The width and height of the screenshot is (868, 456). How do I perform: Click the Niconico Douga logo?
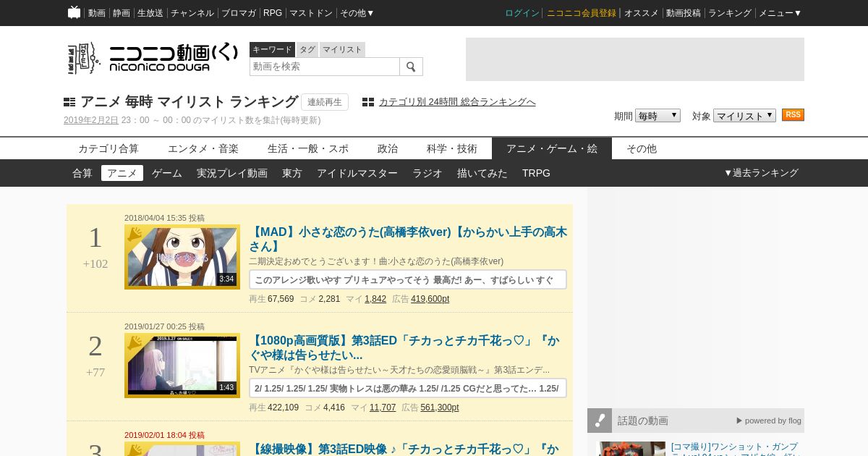coord(153,58)
